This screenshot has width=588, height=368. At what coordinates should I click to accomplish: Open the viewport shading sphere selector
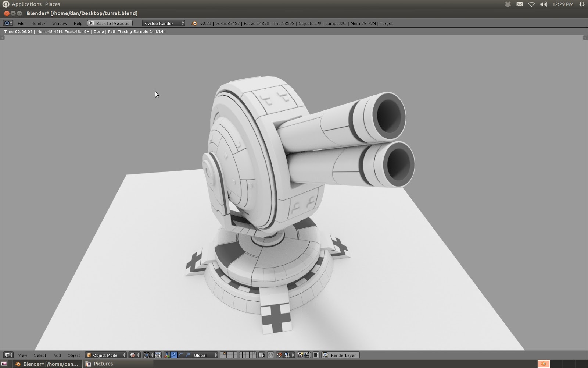(x=133, y=355)
